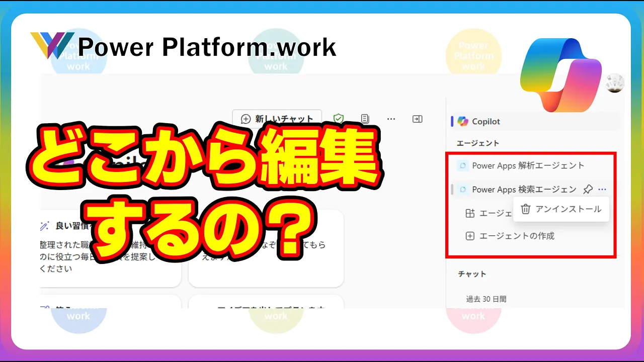Open the Power Apps 解析エージェント agent
Viewport: 644px width, 362px height.
[528, 165]
